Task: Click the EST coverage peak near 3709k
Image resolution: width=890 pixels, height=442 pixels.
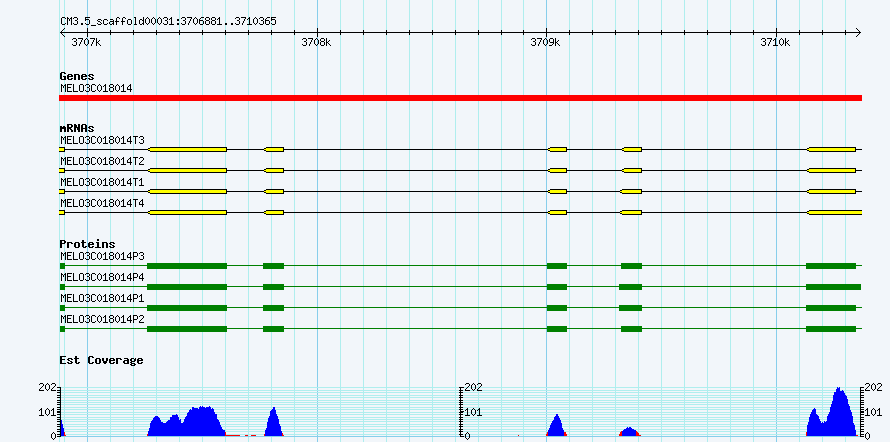Action: (557, 426)
